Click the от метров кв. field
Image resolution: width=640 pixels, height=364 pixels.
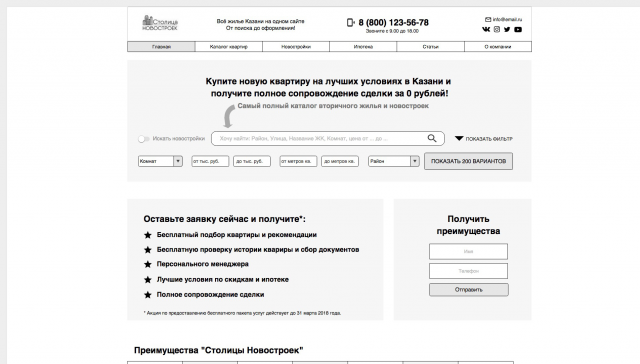click(x=298, y=161)
